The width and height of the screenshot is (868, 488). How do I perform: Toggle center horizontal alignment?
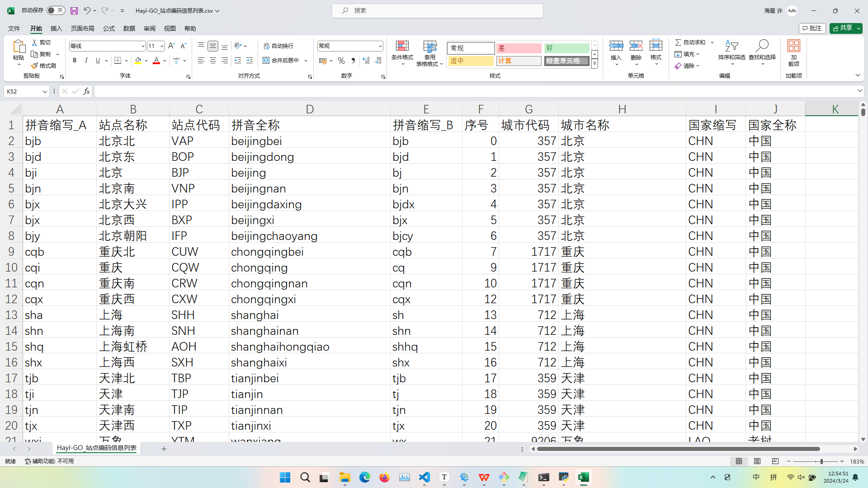[213, 61]
